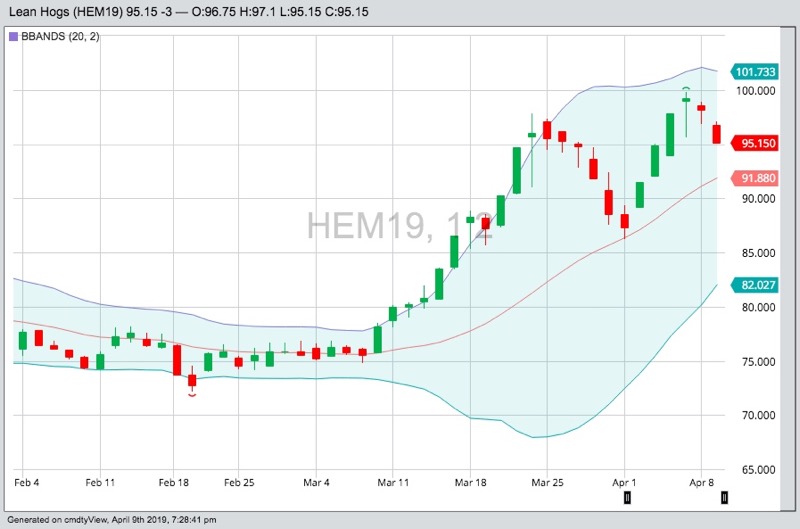Click the green high-point arc marker
800x529 pixels.
pyautogui.click(x=687, y=90)
